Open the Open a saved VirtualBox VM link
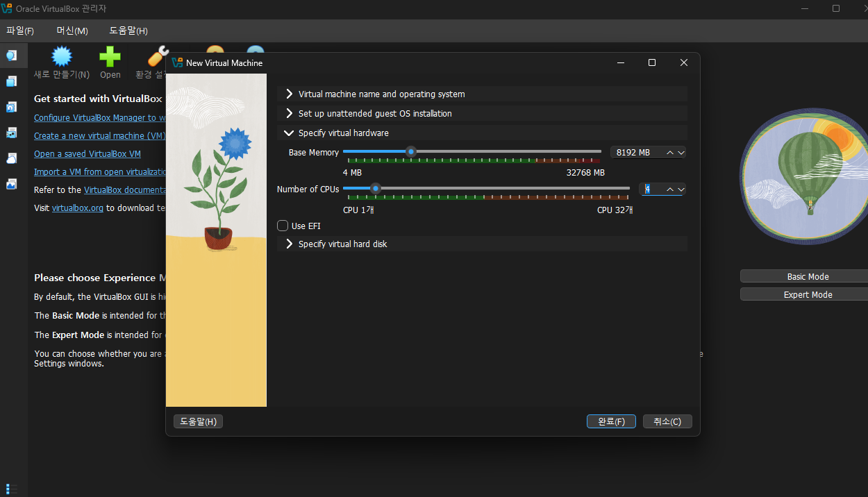 pyautogui.click(x=87, y=153)
